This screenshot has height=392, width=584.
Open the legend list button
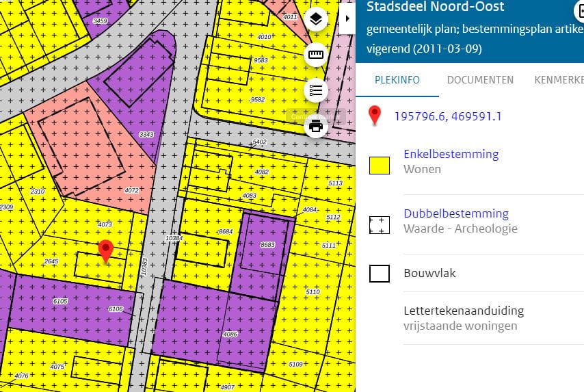(x=316, y=90)
